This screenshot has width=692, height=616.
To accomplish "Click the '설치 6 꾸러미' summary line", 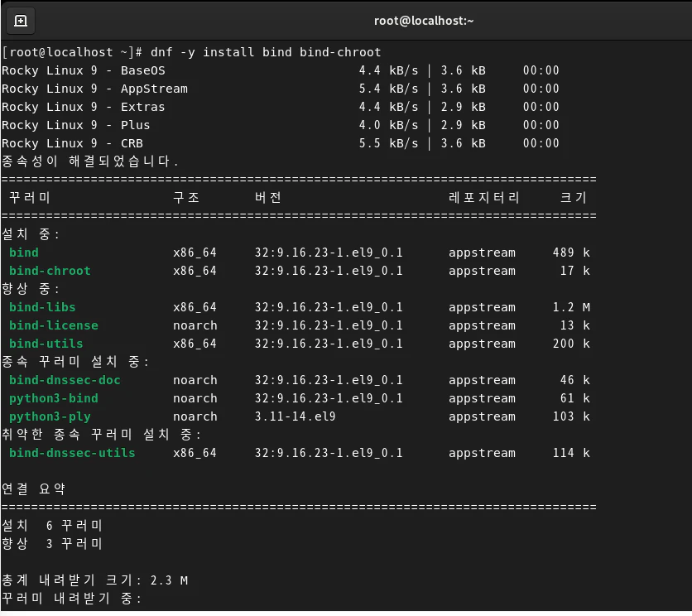I will [52, 526].
